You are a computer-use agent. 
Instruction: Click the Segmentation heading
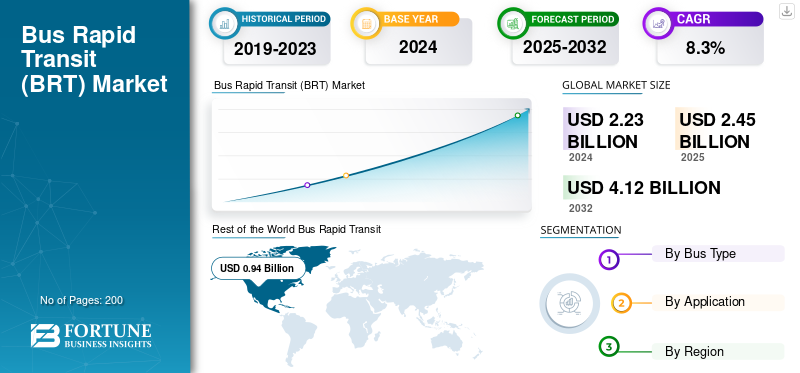pyautogui.click(x=581, y=230)
